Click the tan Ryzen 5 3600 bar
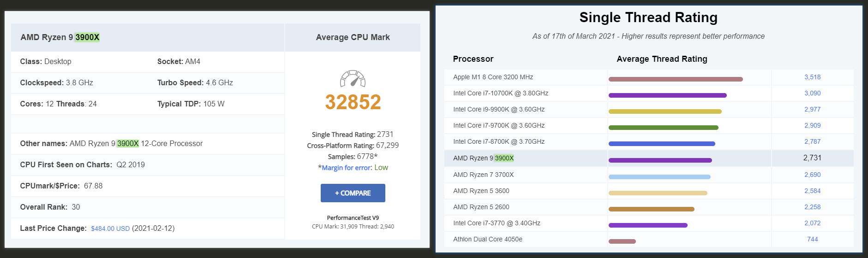This screenshot has height=258, width=868. (x=658, y=193)
